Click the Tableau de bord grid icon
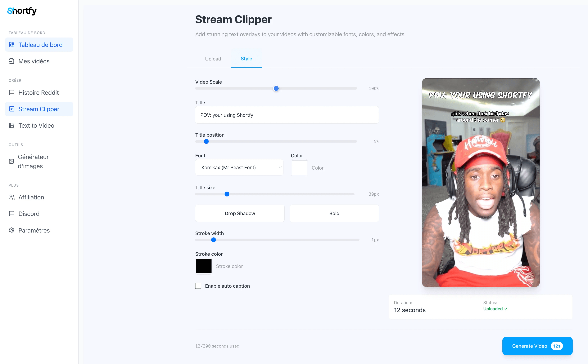The height and width of the screenshot is (364, 588). click(11, 45)
